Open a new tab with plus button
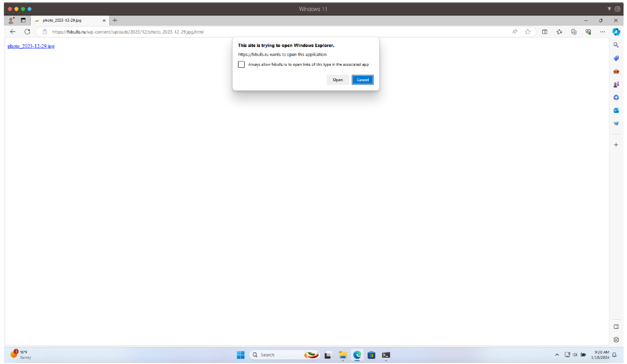Image resolution: width=627 pixels, height=364 pixels. (115, 20)
